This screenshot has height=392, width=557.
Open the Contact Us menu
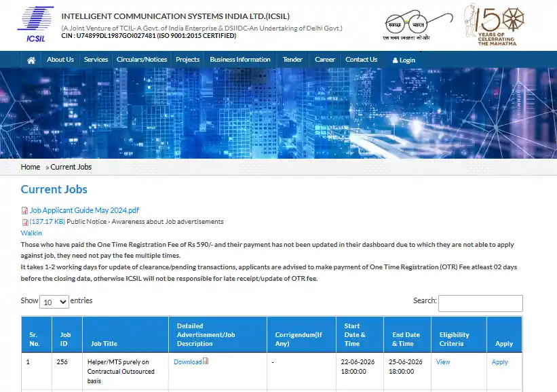361,60
